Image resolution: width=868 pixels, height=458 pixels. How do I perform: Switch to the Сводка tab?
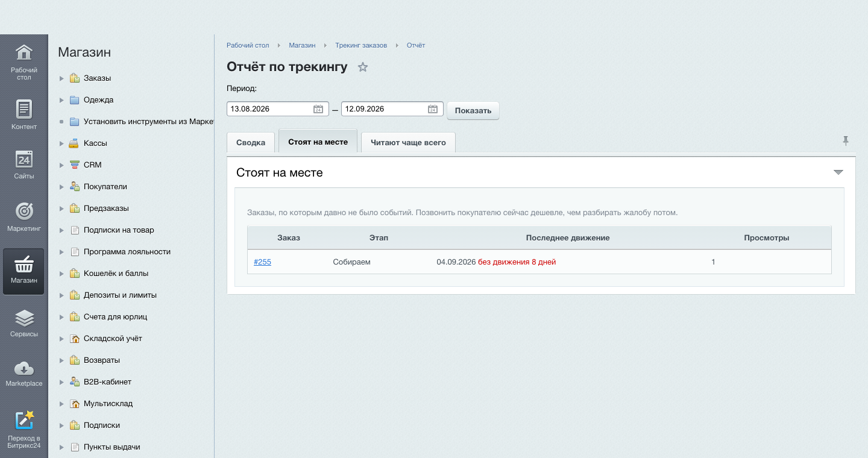point(251,142)
